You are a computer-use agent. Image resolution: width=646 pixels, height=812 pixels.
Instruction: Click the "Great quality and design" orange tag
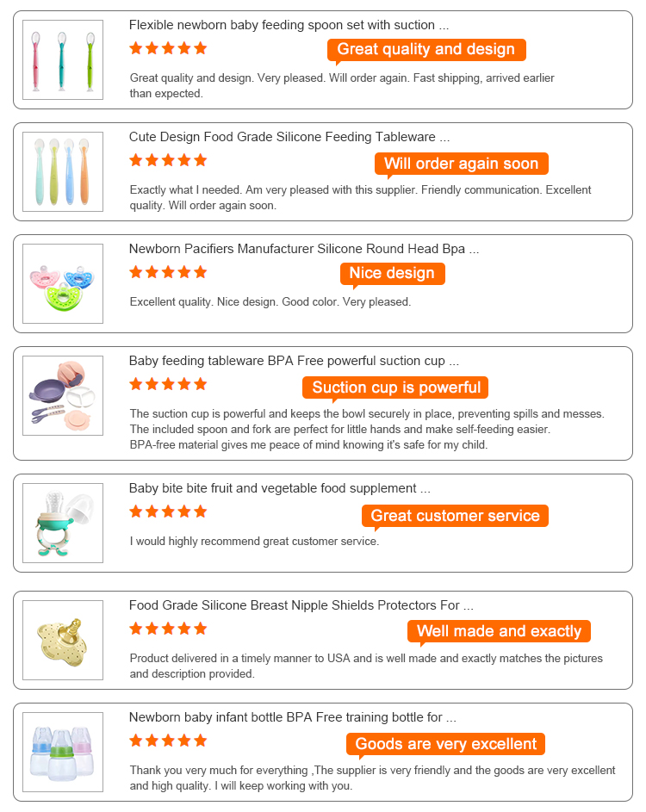[x=426, y=50]
